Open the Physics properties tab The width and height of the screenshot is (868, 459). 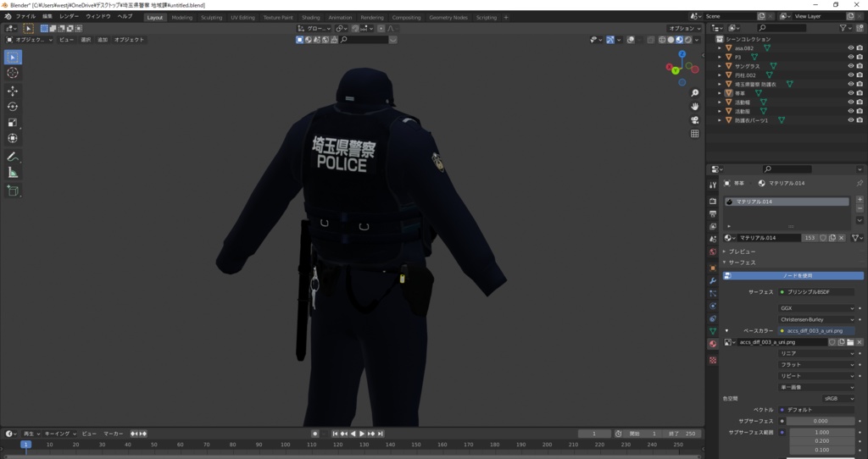(x=713, y=306)
